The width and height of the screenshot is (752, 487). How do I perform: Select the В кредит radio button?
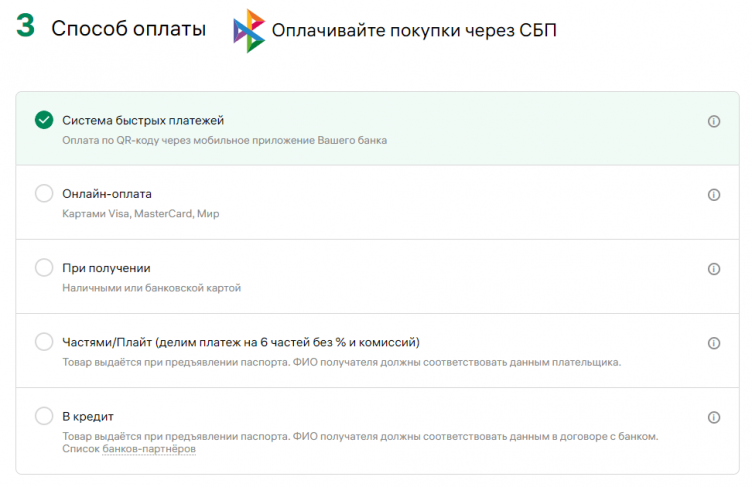pyautogui.click(x=44, y=416)
